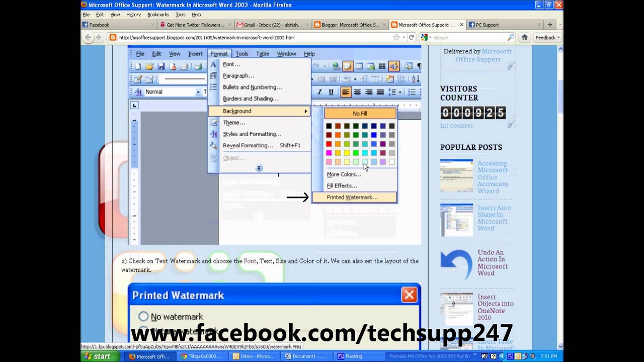Open the Feedback dropdown button

click(x=547, y=37)
